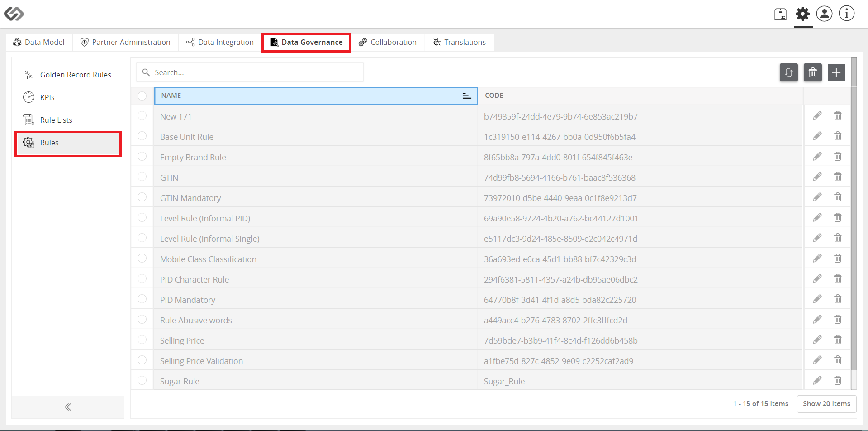Viewport: 868px width, 431px height.
Task: Delete the Selling Price rule
Action: (837, 340)
